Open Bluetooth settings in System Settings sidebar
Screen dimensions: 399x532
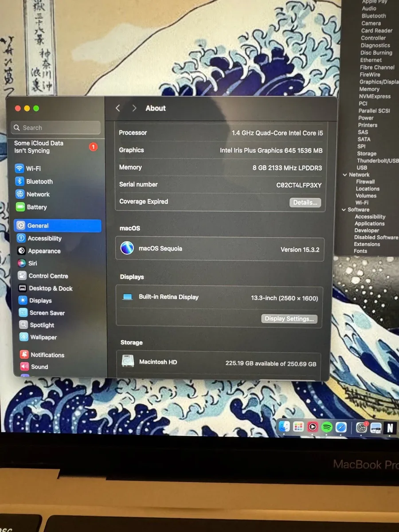coord(34,181)
